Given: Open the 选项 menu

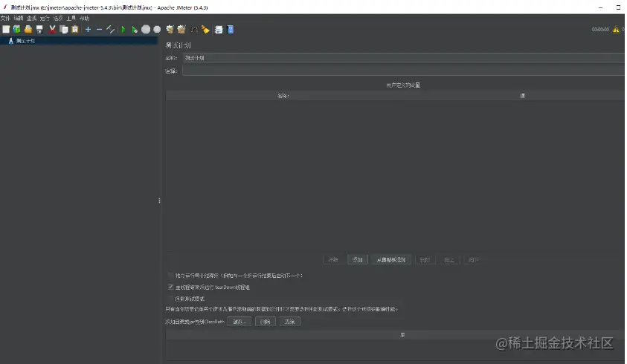Looking at the screenshot, I should tap(58, 19).
